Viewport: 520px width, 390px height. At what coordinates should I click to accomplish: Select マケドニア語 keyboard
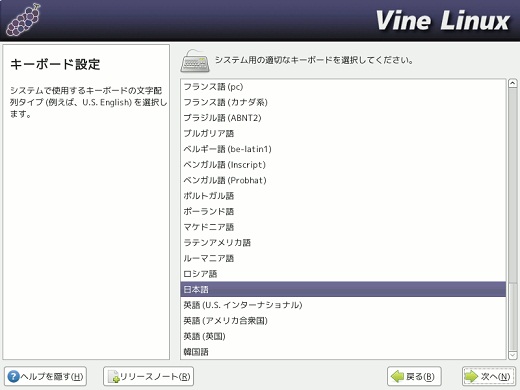point(343,227)
